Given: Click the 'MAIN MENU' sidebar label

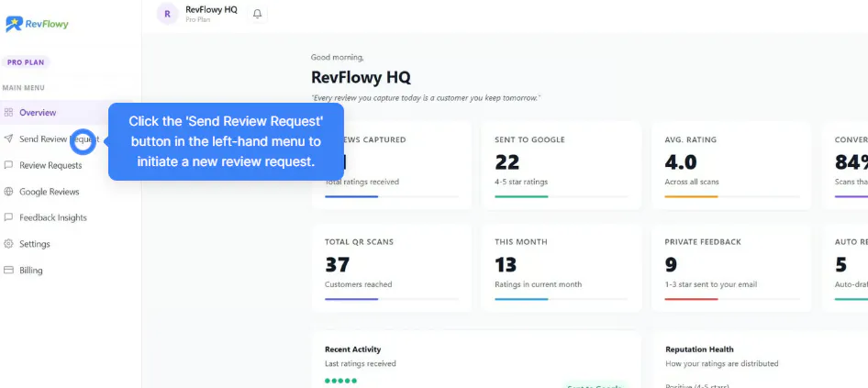Looking at the screenshot, I should click(x=24, y=87).
